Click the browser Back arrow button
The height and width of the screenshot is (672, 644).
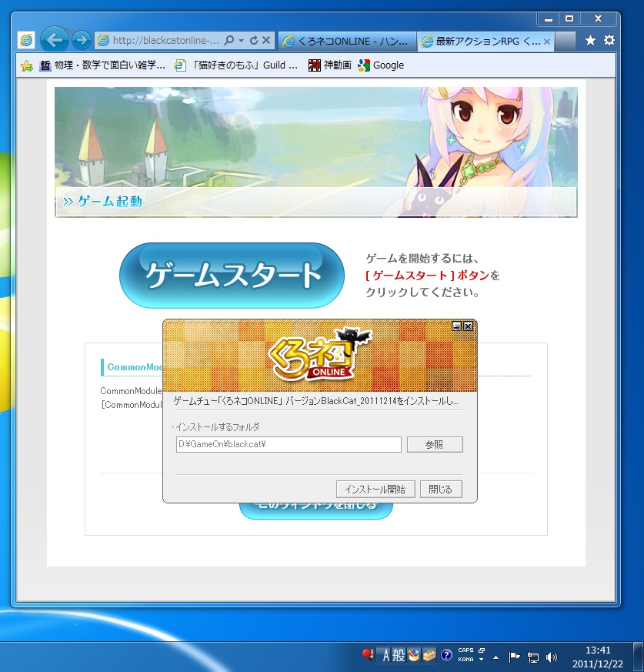54,39
